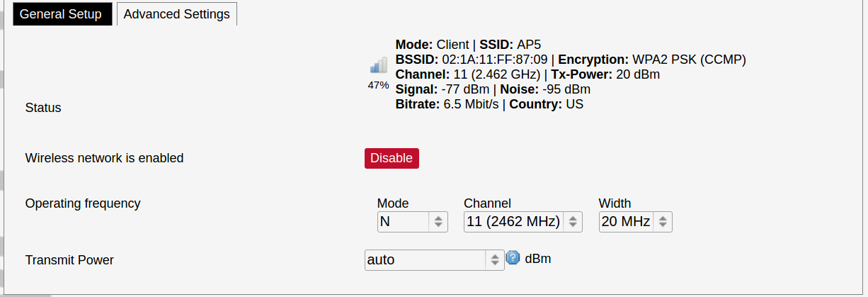Open the Transmit Power dropdown set to auto
The image size is (868, 297).
point(435,260)
